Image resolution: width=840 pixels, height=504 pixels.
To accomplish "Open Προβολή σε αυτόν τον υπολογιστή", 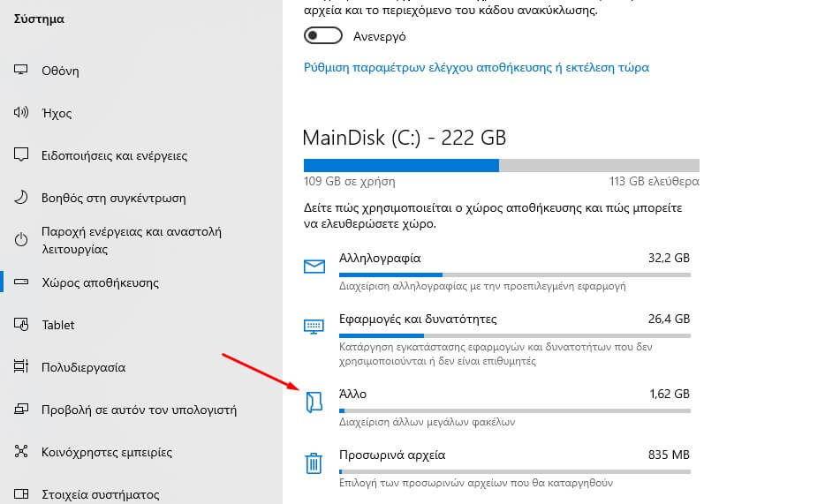I will [x=139, y=410].
